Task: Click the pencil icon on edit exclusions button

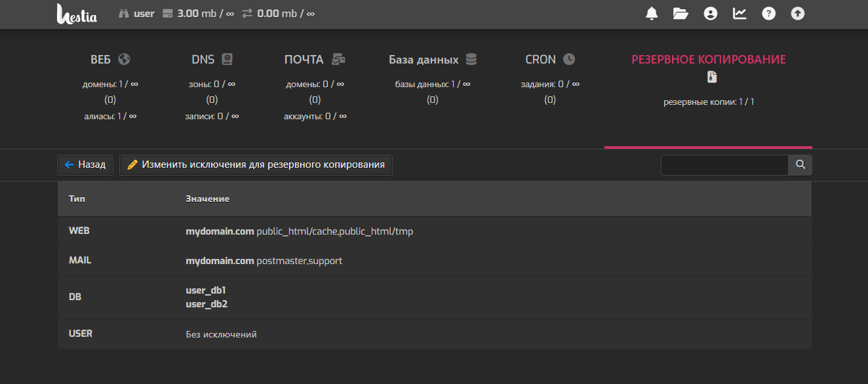Action: pyautogui.click(x=132, y=165)
